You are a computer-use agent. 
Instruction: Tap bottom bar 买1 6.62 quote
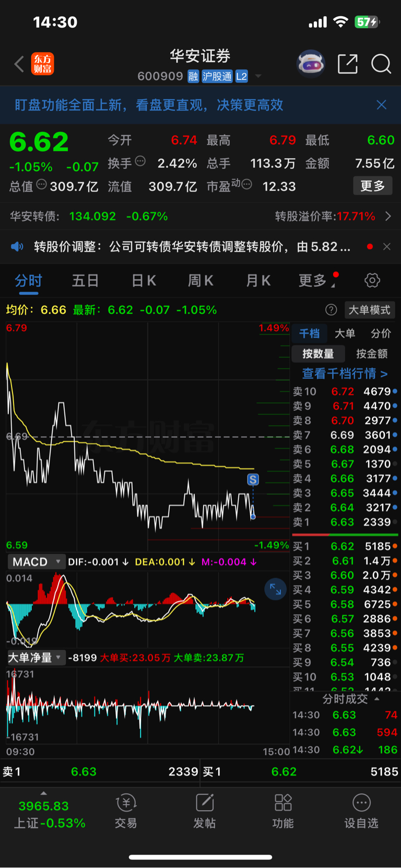301,772
